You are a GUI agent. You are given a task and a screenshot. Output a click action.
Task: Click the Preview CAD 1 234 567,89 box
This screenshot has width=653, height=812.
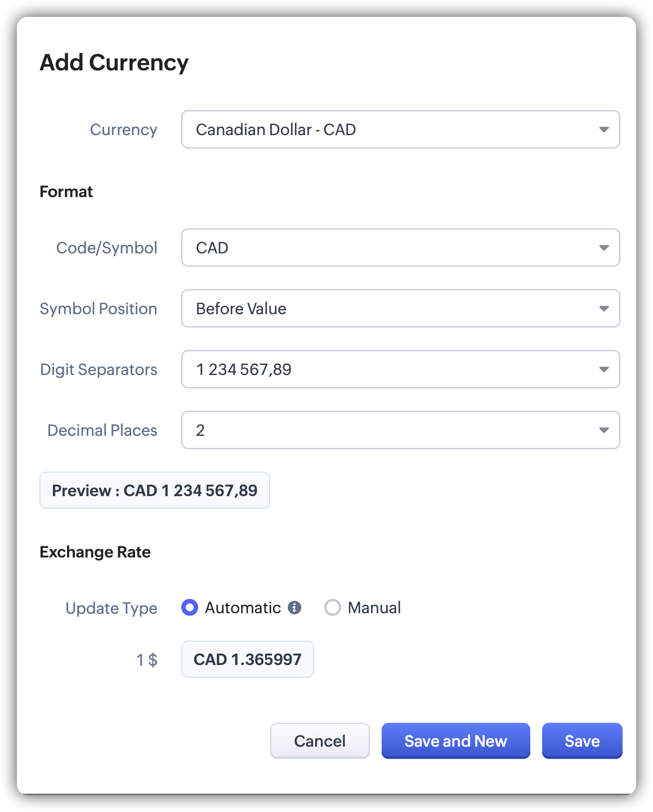coord(155,490)
